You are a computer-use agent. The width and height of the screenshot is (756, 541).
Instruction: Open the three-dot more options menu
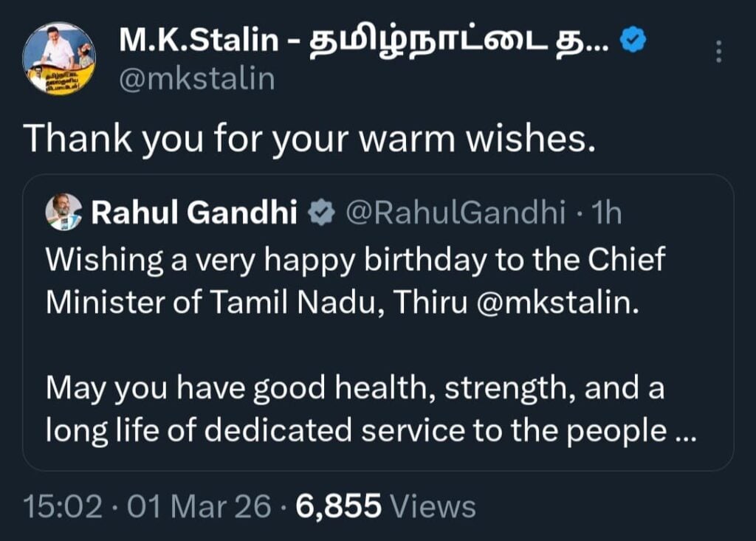[x=720, y=51]
